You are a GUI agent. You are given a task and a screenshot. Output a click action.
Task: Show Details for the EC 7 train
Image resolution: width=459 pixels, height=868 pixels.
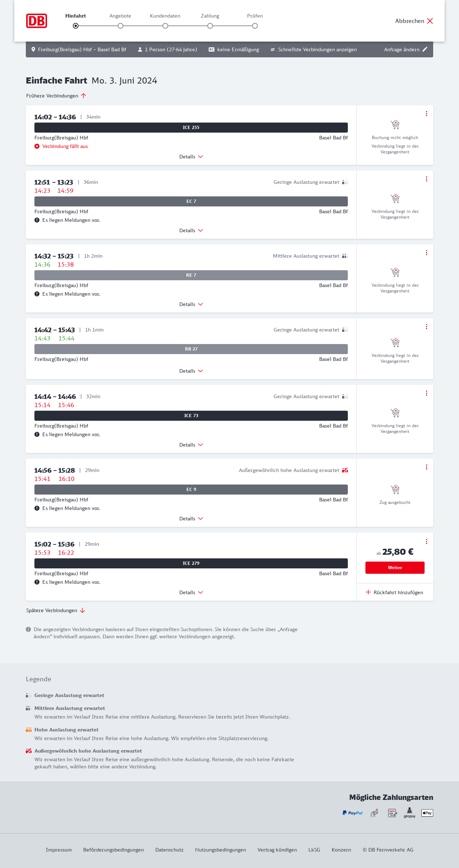(191, 230)
